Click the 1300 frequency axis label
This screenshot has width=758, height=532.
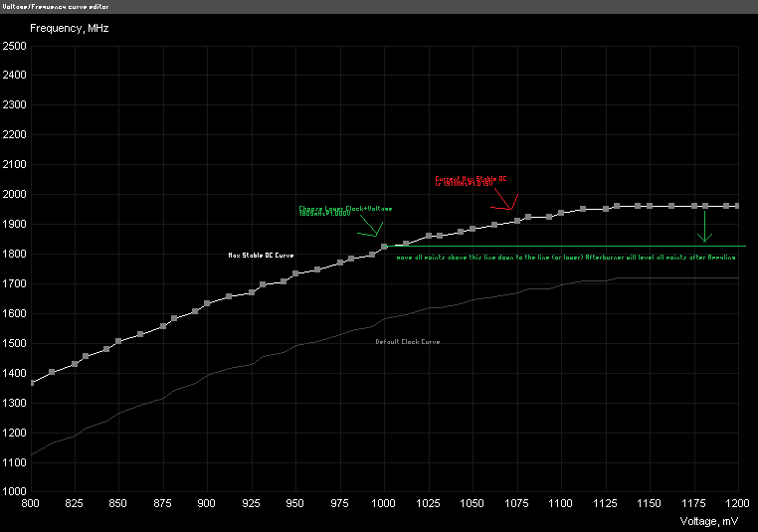click(x=15, y=403)
